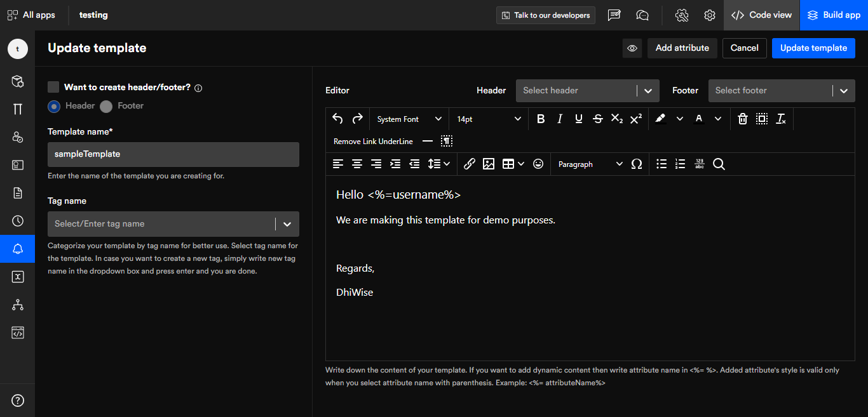Image resolution: width=868 pixels, height=417 pixels.
Task: Toggle the eye preview button
Action: point(632,48)
